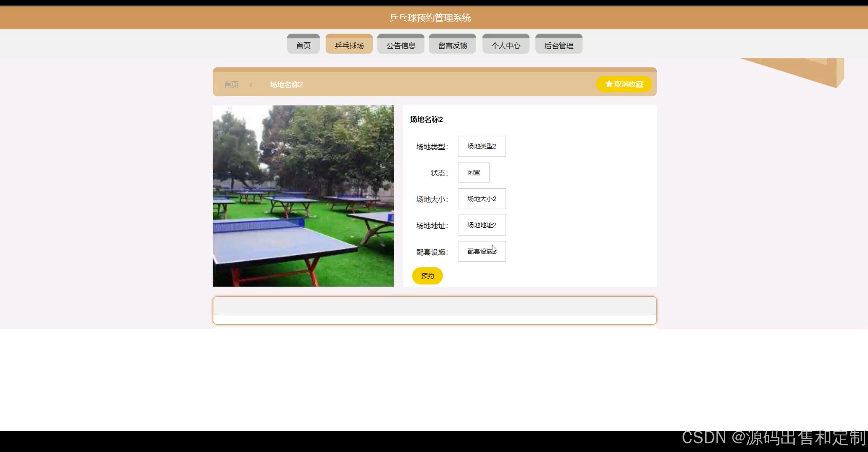Screen dimensions: 868x452
Task: Click the empty detail panel below
Action: click(434, 310)
